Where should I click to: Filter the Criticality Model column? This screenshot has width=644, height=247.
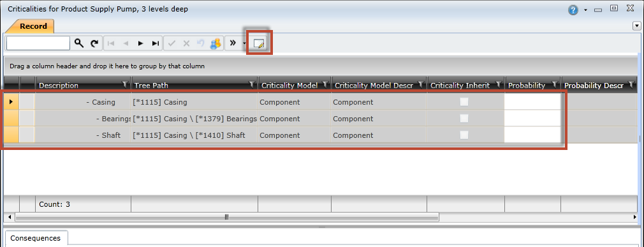[x=325, y=85]
